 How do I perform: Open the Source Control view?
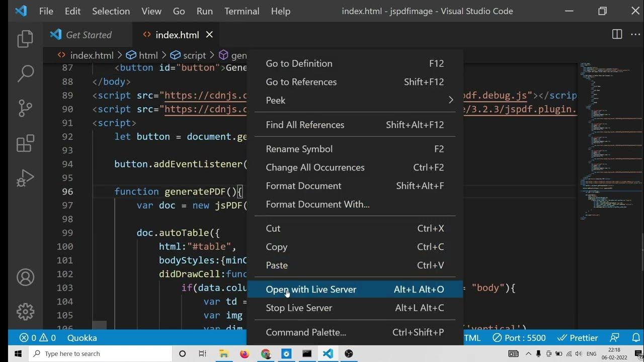point(25,108)
